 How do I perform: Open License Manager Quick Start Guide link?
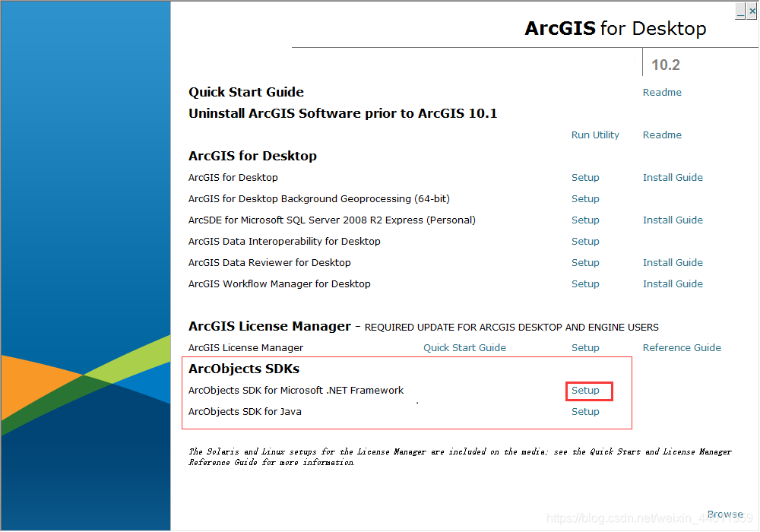click(464, 347)
